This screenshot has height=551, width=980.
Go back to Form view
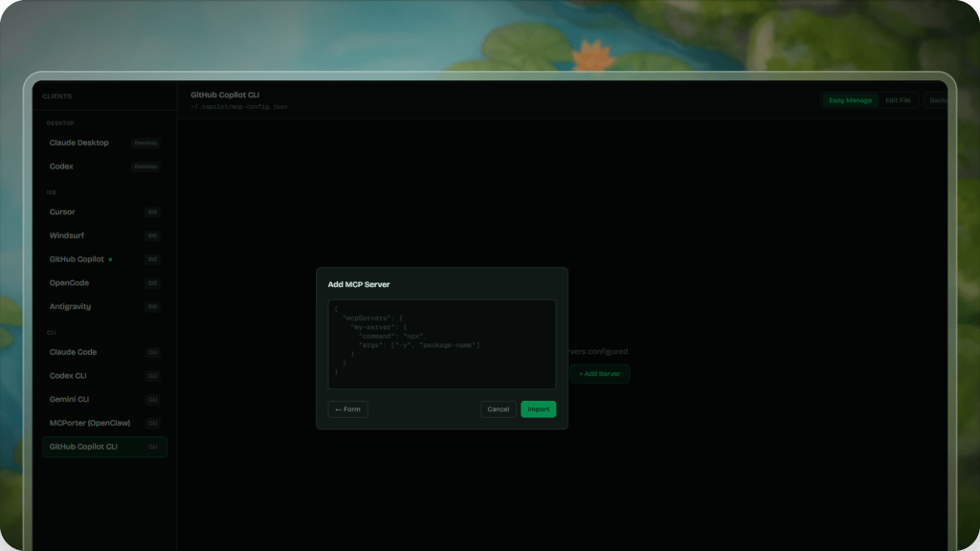pos(347,409)
